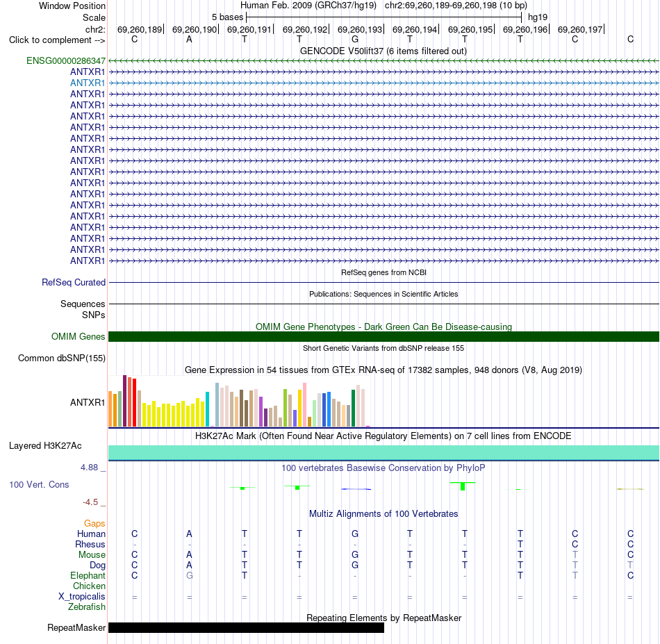Open the OMIM Genes track label

[x=78, y=337]
